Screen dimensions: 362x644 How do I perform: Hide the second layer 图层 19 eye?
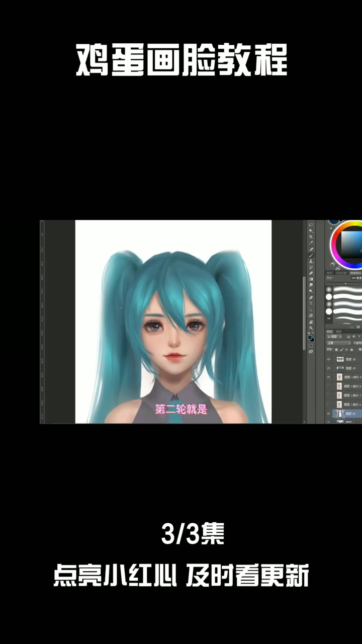point(328,368)
